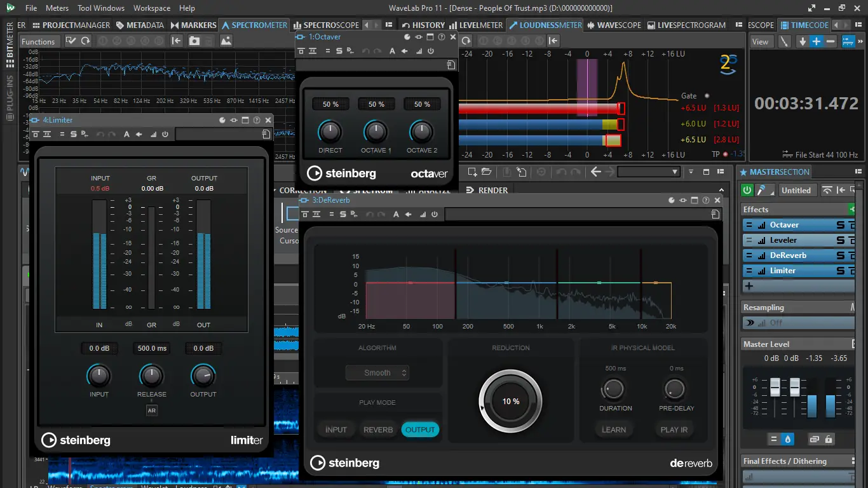868x488 pixels.
Task: Open the DeReverb Algorithm dropdown
Action: (377, 373)
